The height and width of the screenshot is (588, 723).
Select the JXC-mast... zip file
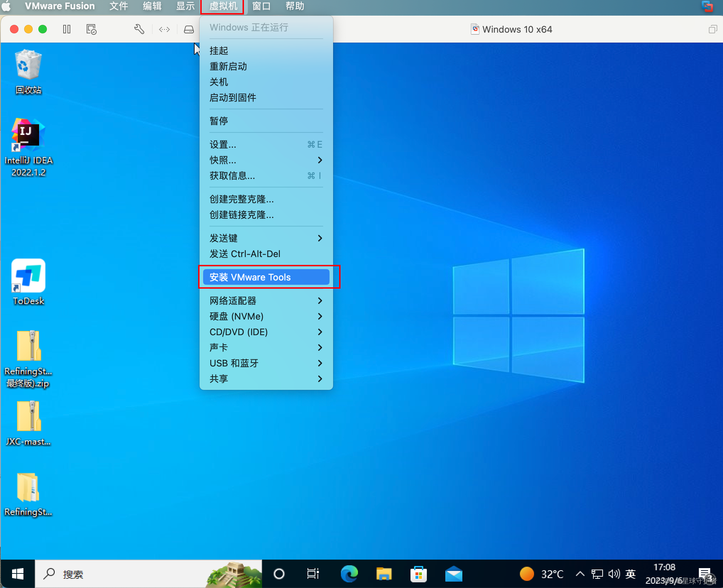tap(28, 423)
